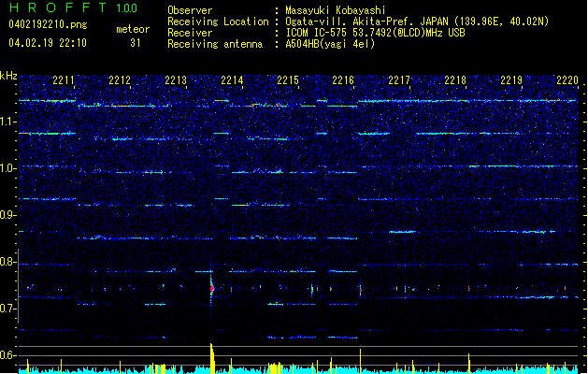Viewport: 588px width, 374px height.
Task: Click the Receiving antenna label
Action: tap(215, 44)
